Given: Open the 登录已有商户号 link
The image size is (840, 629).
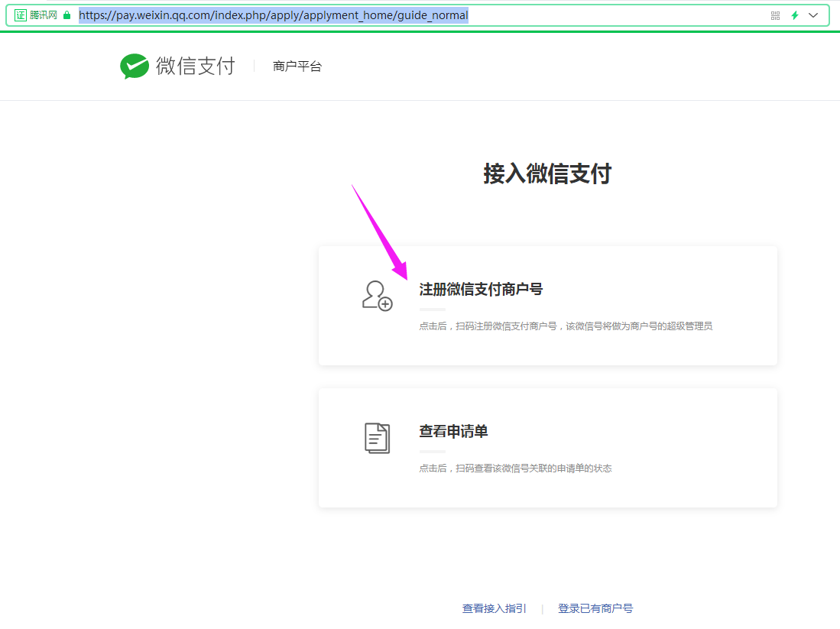Looking at the screenshot, I should (595, 608).
